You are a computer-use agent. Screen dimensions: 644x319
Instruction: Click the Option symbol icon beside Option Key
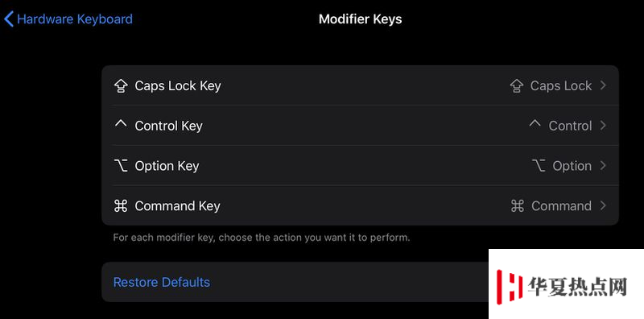click(121, 166)
